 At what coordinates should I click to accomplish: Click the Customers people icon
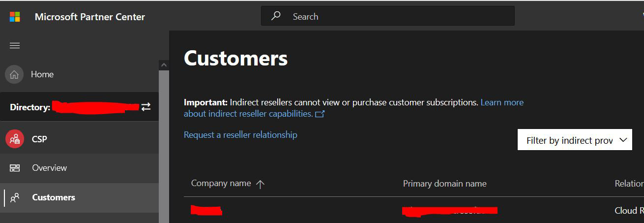(x=15, y=197)
